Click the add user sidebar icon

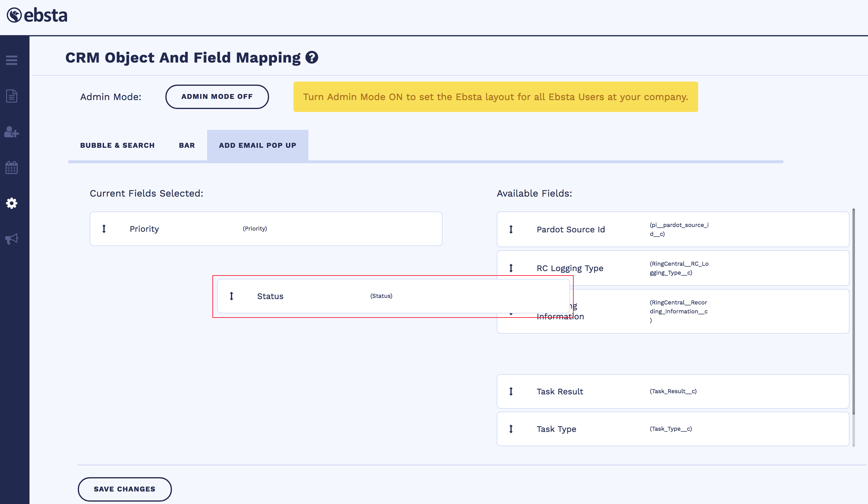pos(12,132)
